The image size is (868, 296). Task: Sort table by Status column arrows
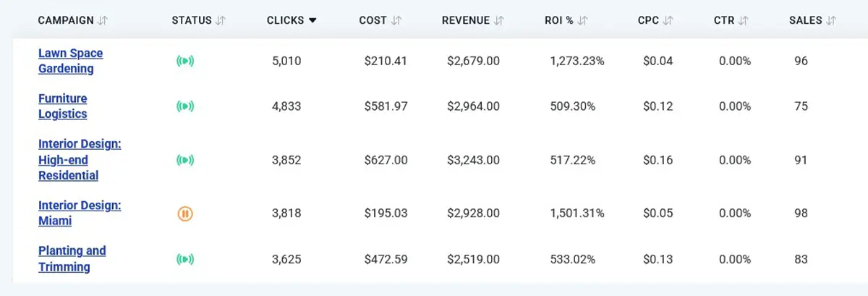pos(221,20)
